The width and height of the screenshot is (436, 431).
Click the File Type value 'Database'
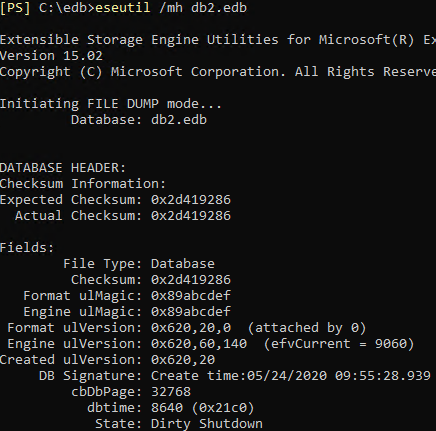tap(183, 264)
